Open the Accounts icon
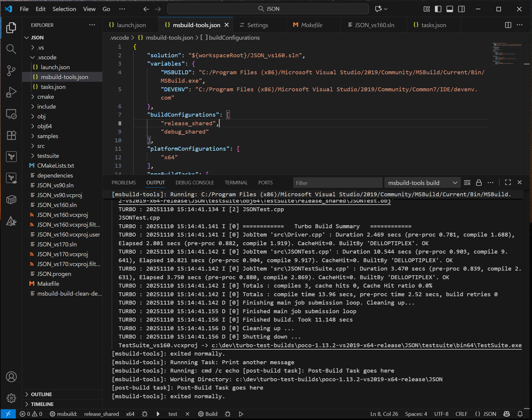532x420 pixels. [11, 377]
